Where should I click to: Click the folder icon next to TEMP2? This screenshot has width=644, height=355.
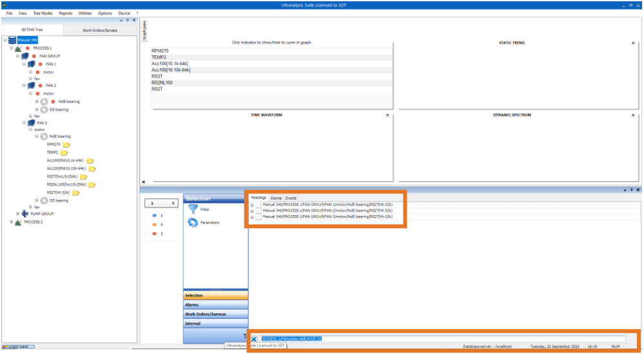[64, 153]
